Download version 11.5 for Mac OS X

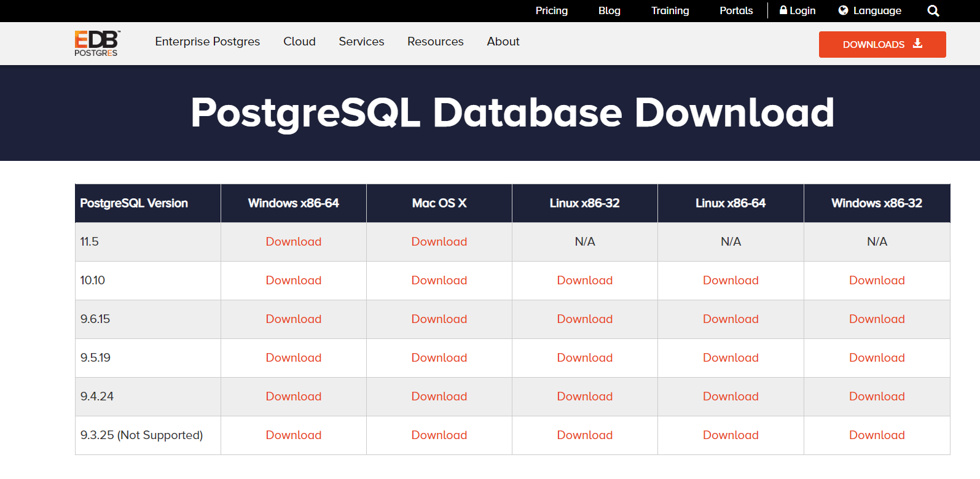(x=439, y=242)
